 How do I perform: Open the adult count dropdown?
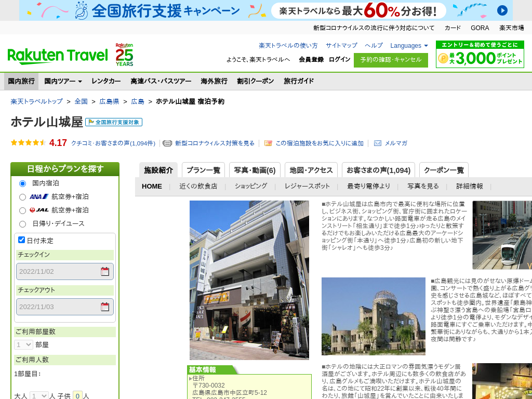click(x=39, y=395)
